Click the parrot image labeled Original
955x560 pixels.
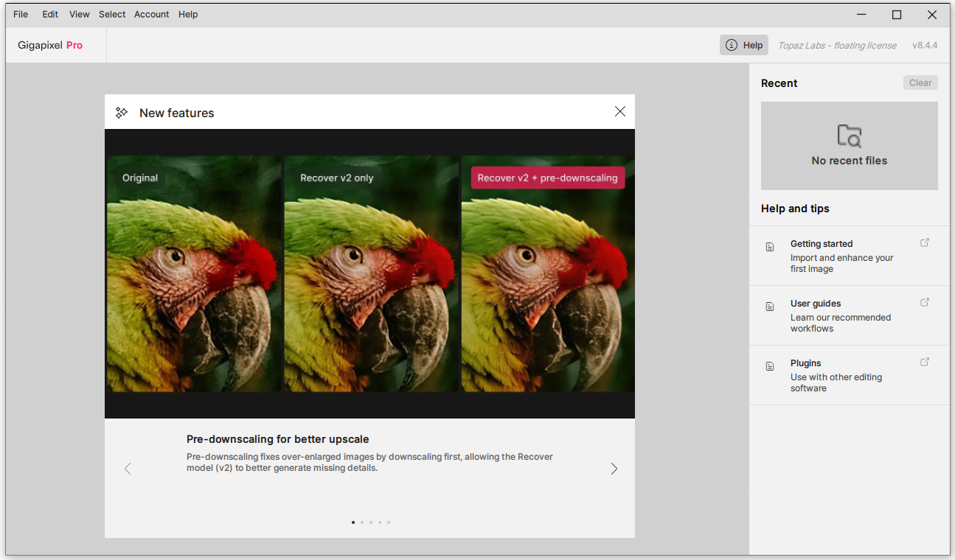[194, 273]
